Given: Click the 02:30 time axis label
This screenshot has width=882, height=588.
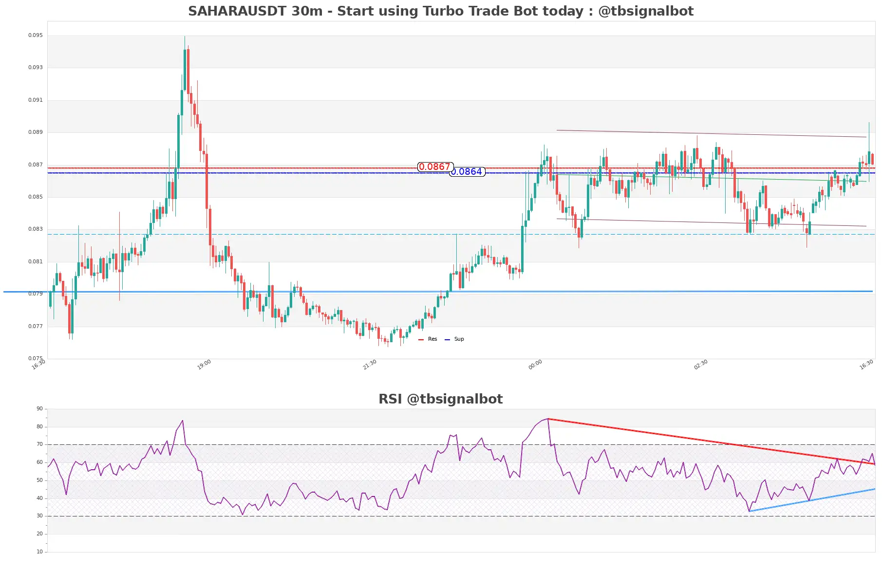Looking at the screenshot, I should point(701,365).
